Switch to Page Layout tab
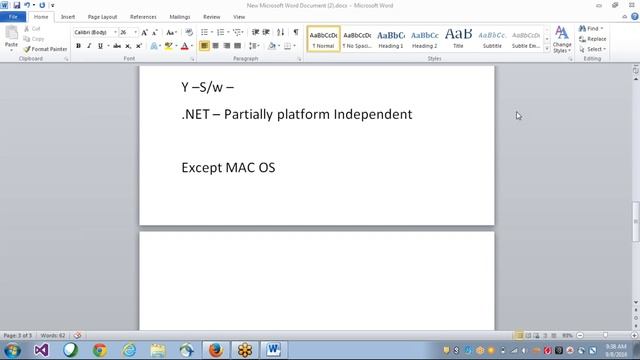Screen dimensions: 640x360 point(102,17)
